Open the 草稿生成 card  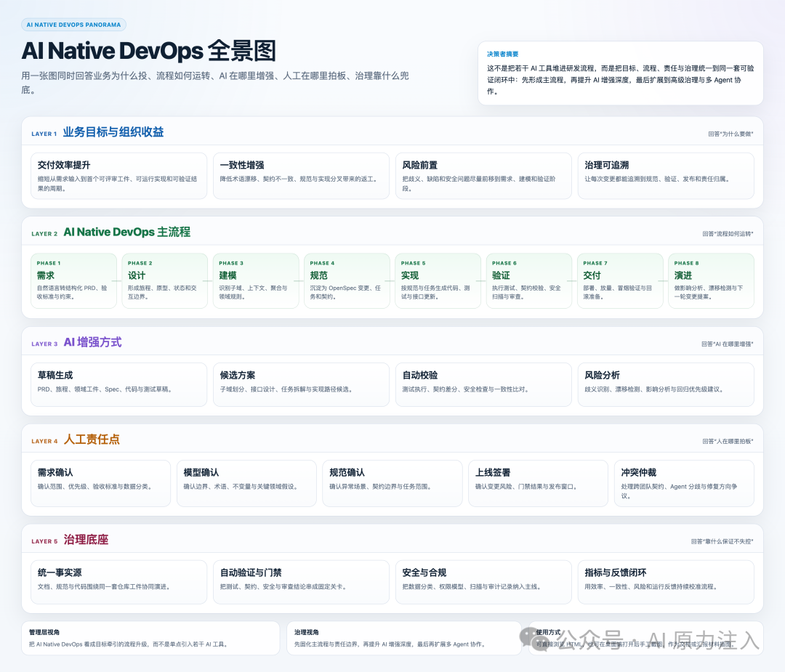click(x=118, y=384)
